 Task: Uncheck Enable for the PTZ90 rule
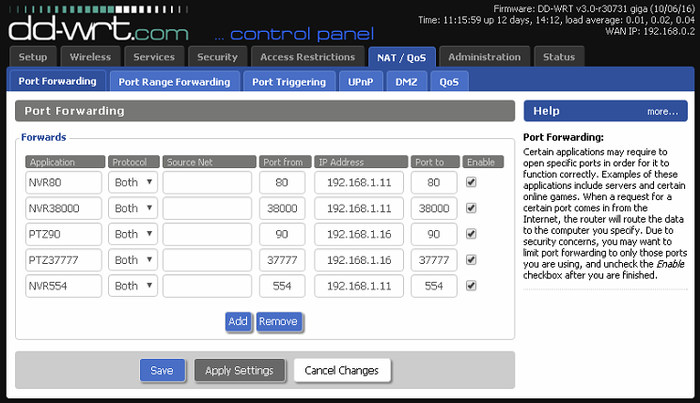tap(471, 234)
